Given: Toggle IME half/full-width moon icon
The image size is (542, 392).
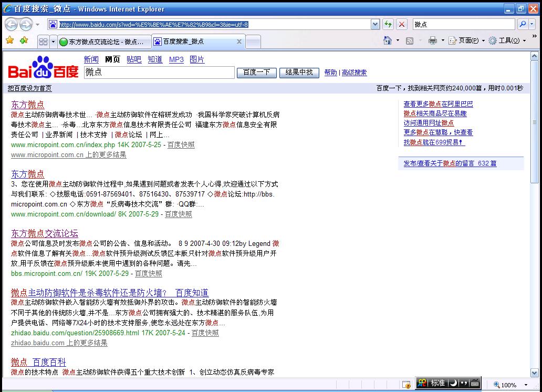Looking at the screenshot, I should [454, 383].
